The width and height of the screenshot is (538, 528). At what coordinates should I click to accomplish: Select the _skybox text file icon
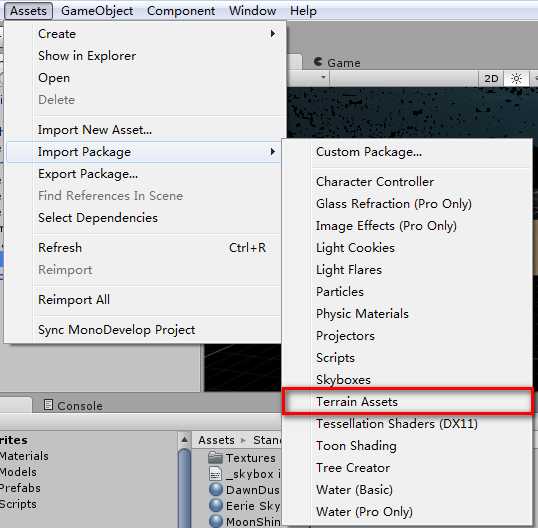pyautogui.click(x=215, y=474)
